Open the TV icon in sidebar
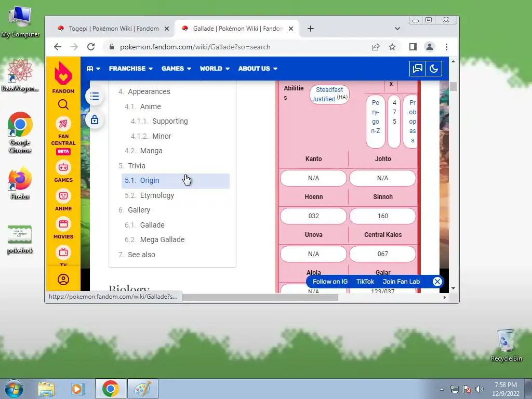This screenshot has height=399, width=532. coord(63,252)
